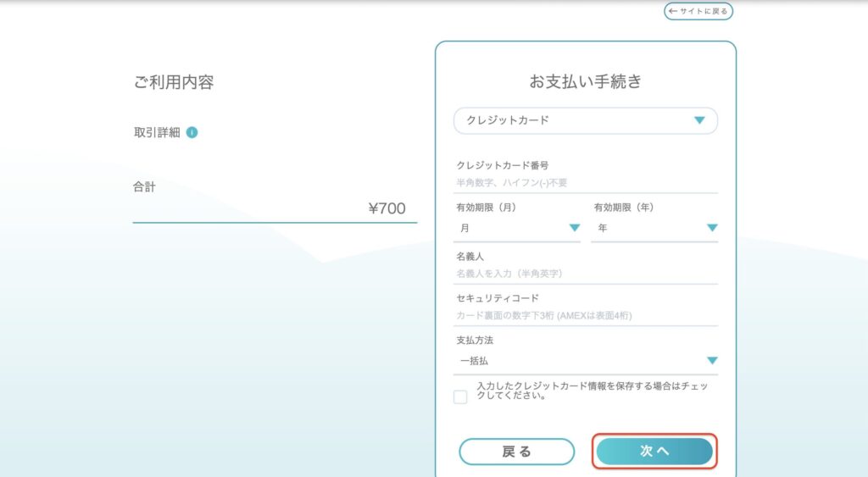Click into the 名義人 input field
The image size is (868, 477).
pos(585,274)
